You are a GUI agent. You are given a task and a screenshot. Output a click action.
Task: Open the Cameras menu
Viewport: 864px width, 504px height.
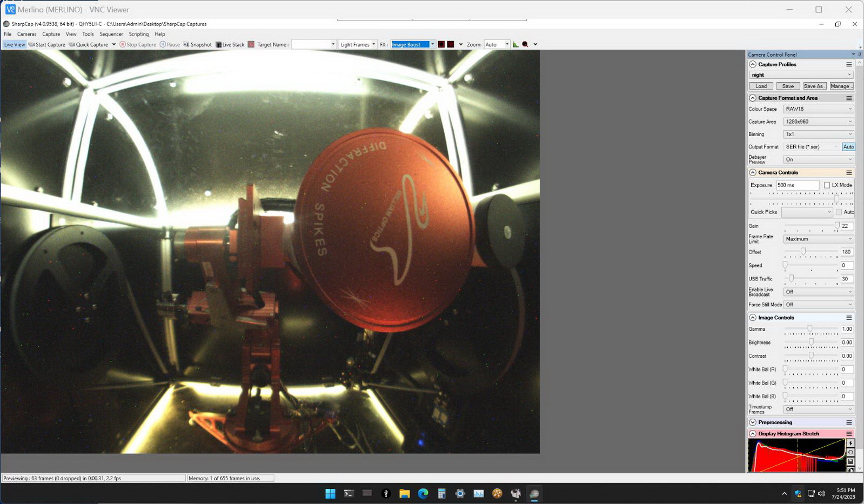[x=26, y=34]
